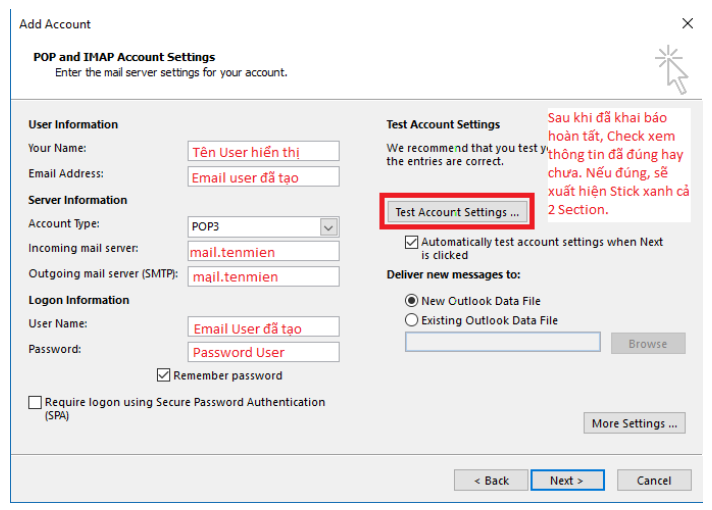Viewport: 712px width, 510px height.
Task: Select the Outgoing mail server SMTP field
Action: (264, 276)
